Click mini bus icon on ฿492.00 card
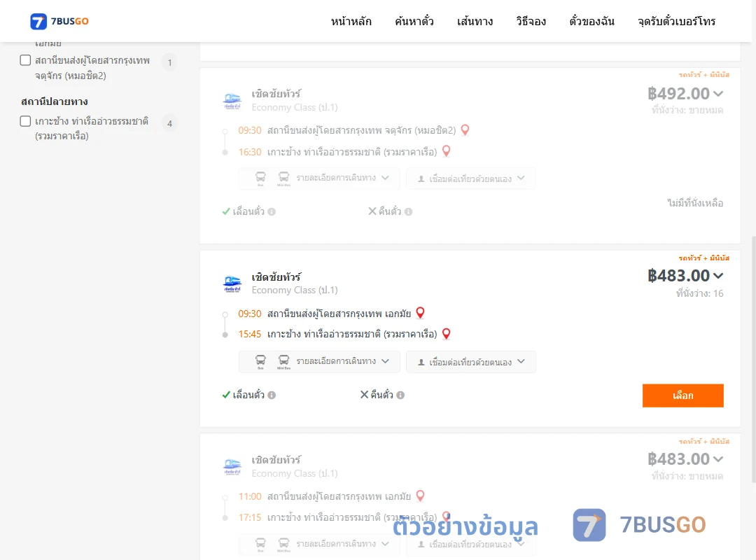Image resolution: width=756 pixels, height=560 pixels. [284, 178]
